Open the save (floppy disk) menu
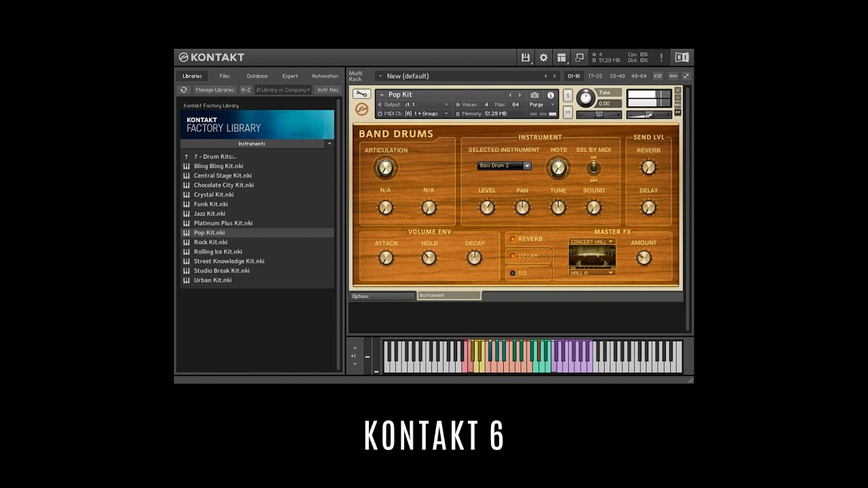This screenshot has width=868, height=488. click(526, 58)
